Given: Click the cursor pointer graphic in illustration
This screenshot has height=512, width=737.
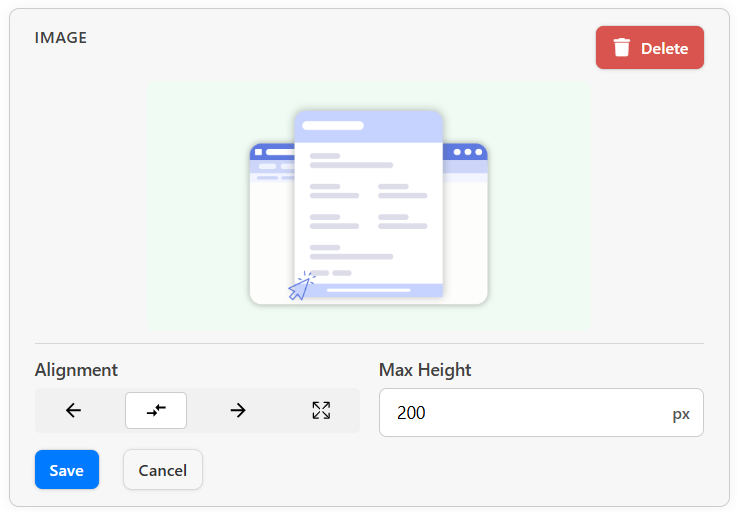Looking at the screenshot, I should pos(301,286).
